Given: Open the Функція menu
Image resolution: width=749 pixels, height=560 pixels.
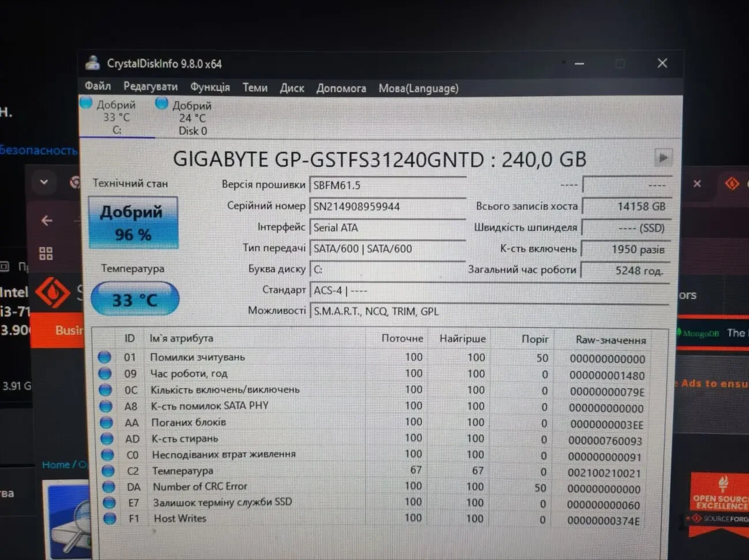Looking at the screenshot, I should (210, 88).
